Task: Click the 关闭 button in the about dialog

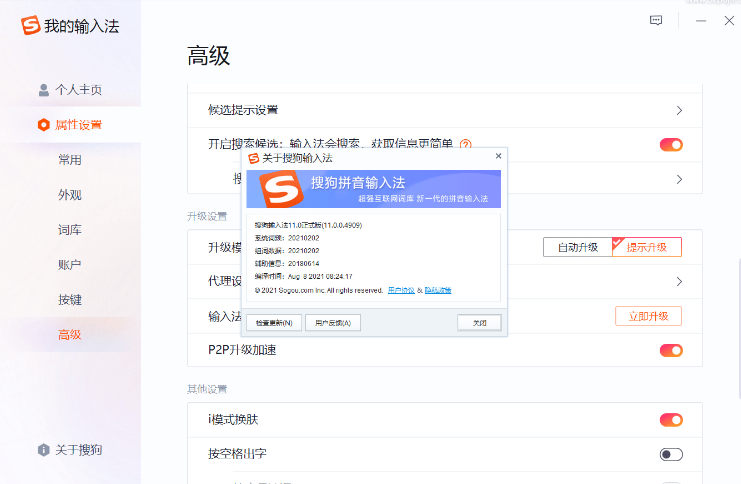Action: coord(479,323)
